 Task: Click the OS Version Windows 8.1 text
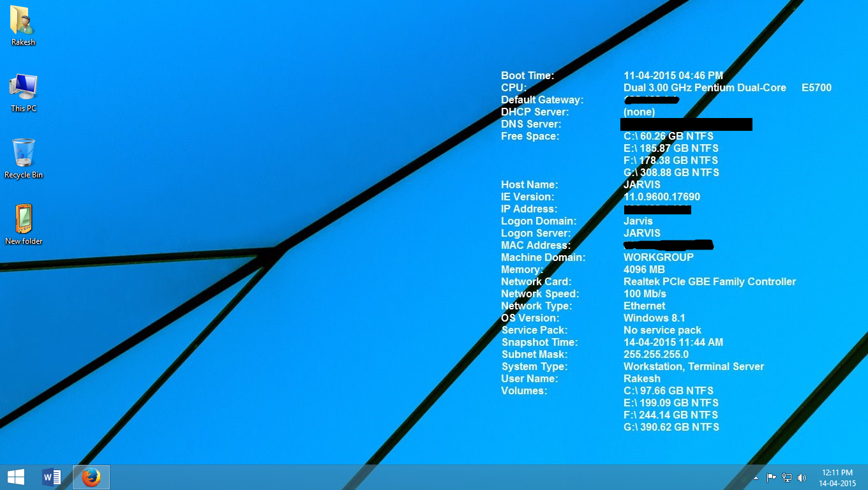pos(655,318)
